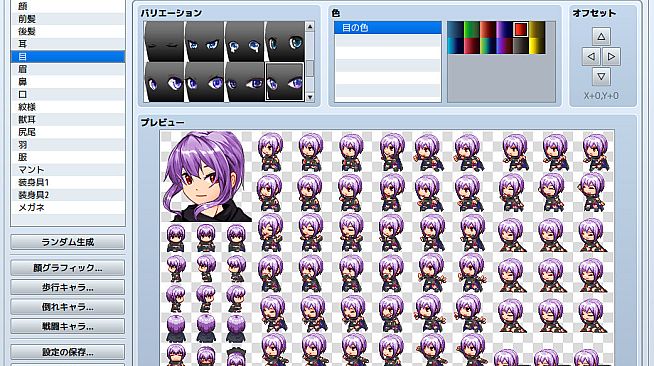Viewport: 654px width, 366px height.
Task: Select the 紋様 (facial mark) category
Action: [68, 107]
